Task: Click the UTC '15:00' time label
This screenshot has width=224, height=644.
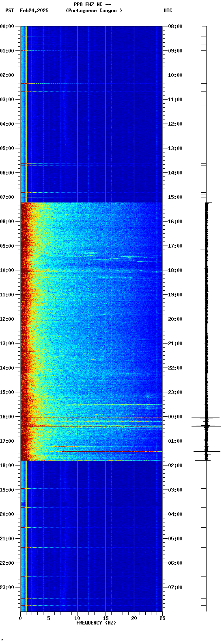Action: pos(175,197)
